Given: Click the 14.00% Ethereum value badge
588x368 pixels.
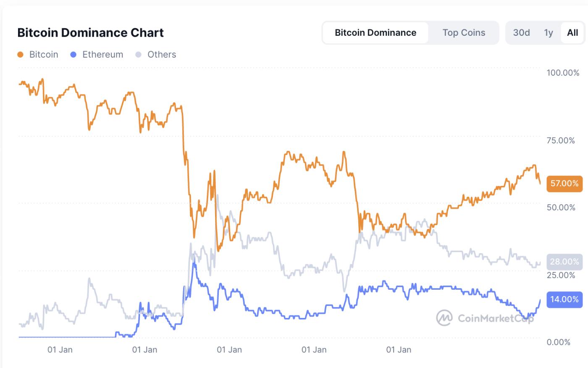Looking at the screenshot, I should tap(564, 299).
